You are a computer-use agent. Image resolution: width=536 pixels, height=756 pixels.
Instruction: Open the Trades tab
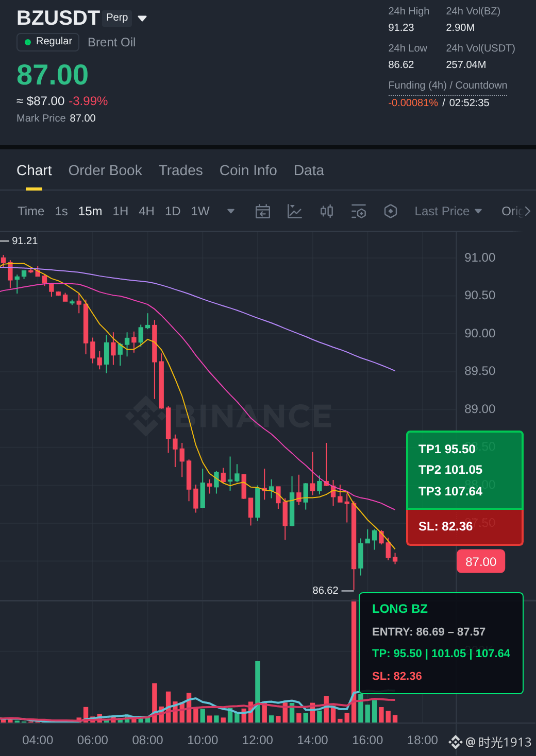(181, 170)
